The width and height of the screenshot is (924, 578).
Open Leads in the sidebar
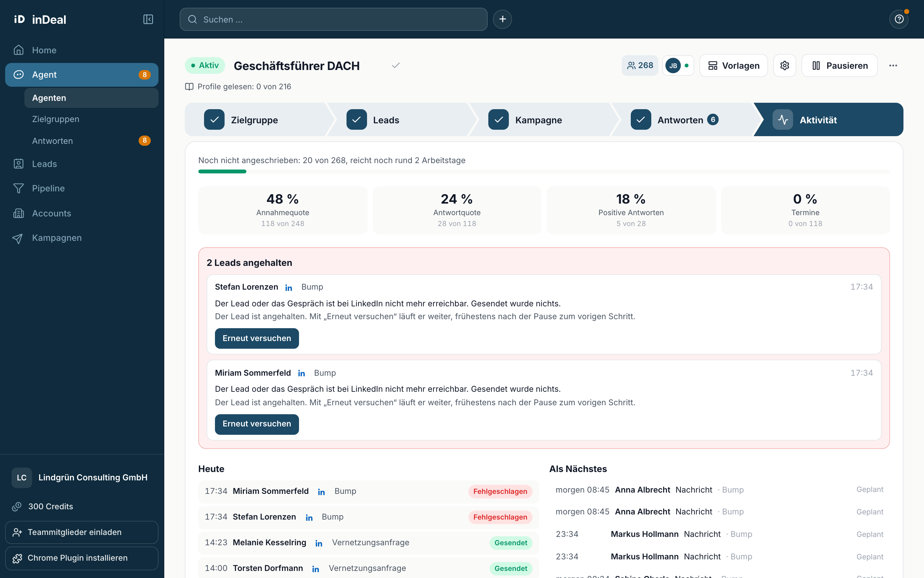point(82,164)
